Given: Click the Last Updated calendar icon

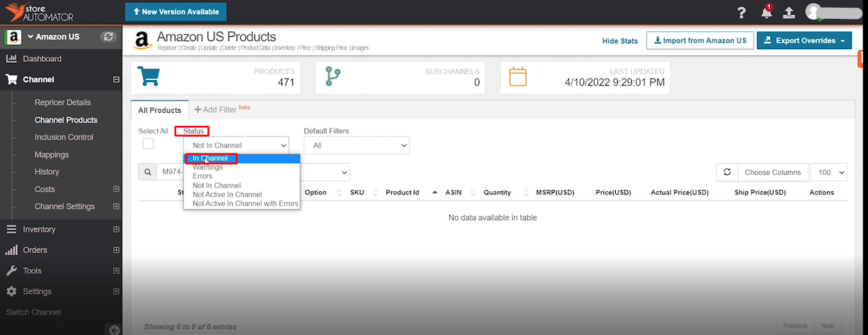Looking at the screenshot, I should pyautogui.click(x=518, y=76).
